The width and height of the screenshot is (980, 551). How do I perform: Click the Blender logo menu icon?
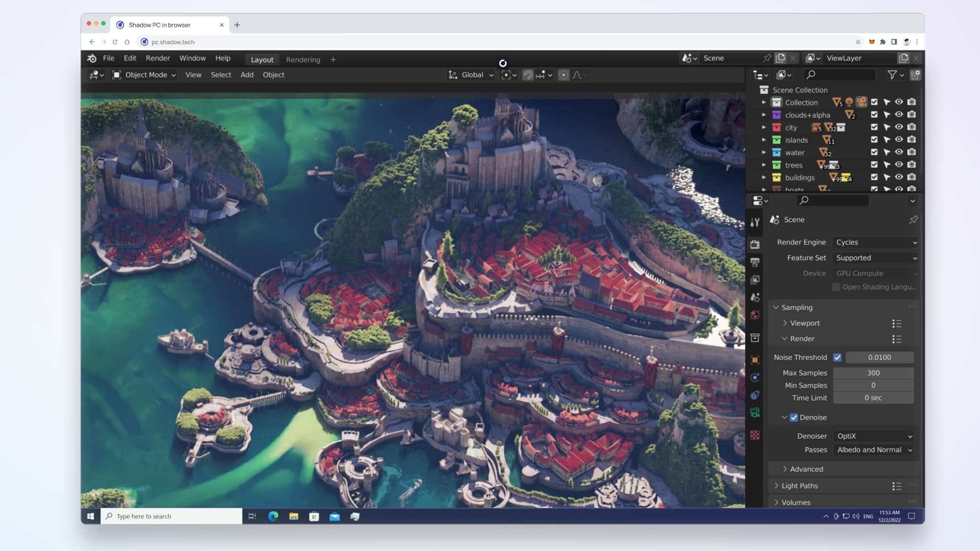pos(92,58)
